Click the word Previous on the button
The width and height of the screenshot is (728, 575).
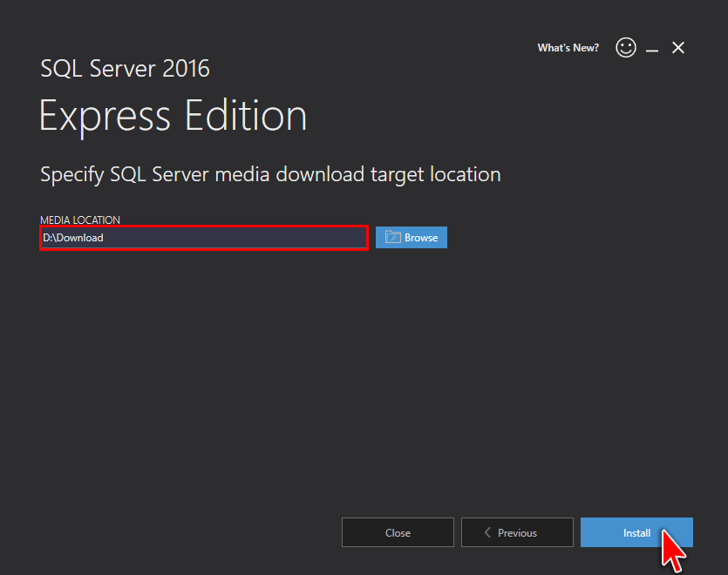point(517,533)
